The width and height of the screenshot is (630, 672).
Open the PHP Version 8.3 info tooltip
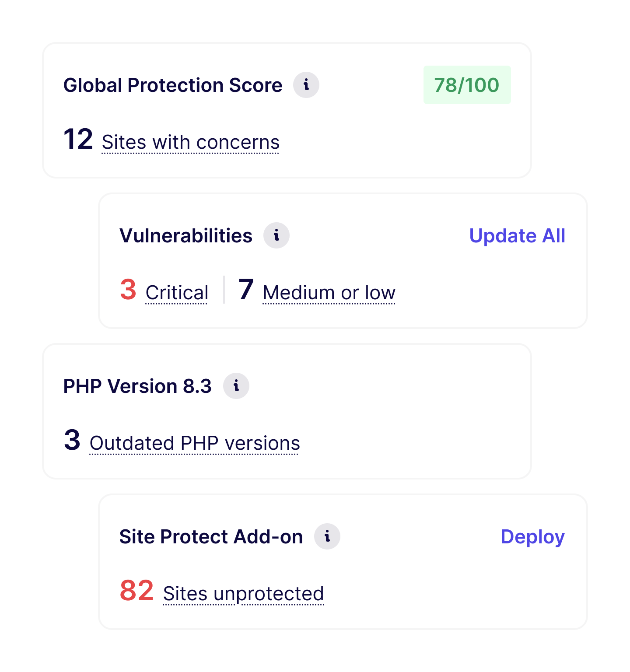(237, 385)
